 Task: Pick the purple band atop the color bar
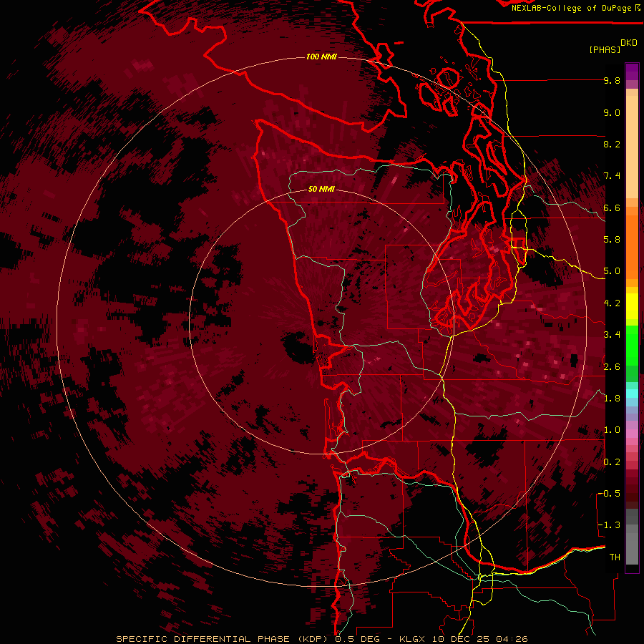click(x=632, y=72)
